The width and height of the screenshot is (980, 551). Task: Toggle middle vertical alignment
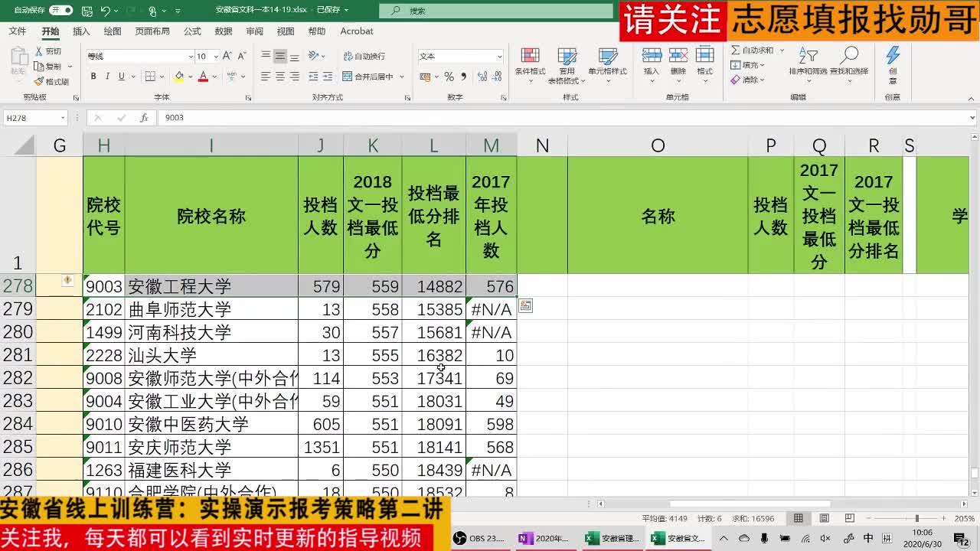tap(280, 56)
